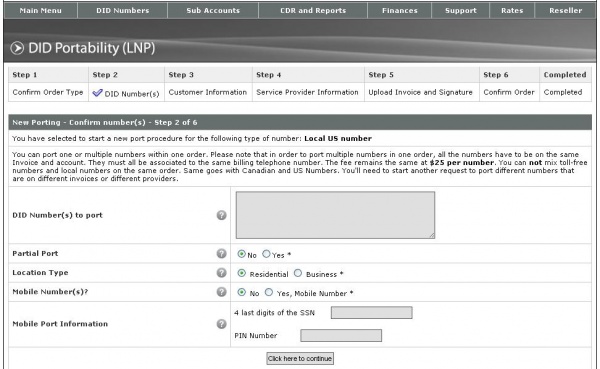Click the Confirm Order Type step

pyautogui.click(x=48, y=92)
